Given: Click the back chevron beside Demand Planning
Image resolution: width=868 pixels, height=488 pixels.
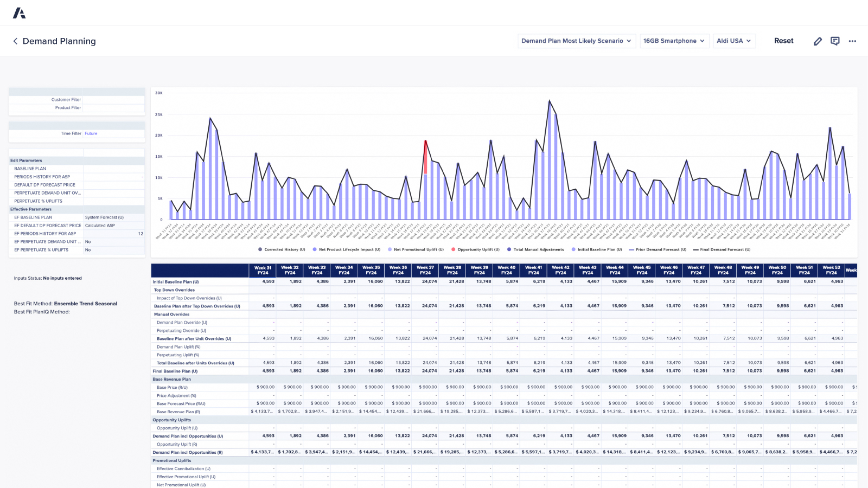Looking at the screenshot, I should click(15, 41).
